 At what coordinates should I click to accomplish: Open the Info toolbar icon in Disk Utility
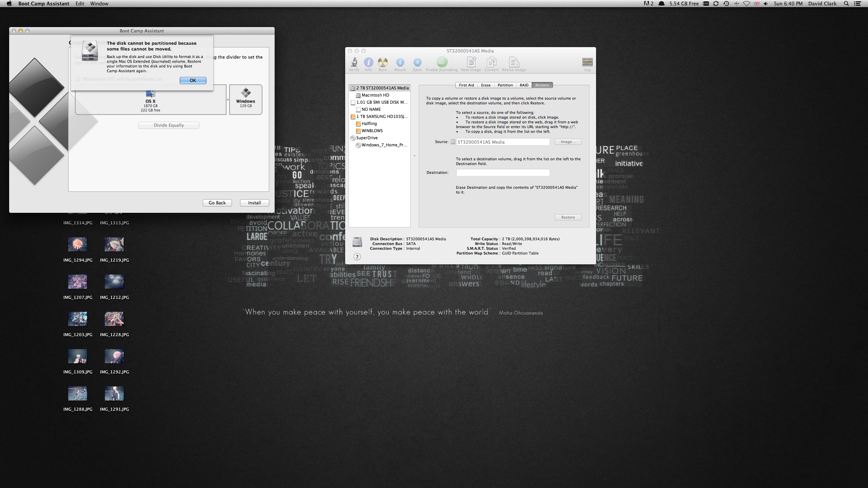pos(368,64)
